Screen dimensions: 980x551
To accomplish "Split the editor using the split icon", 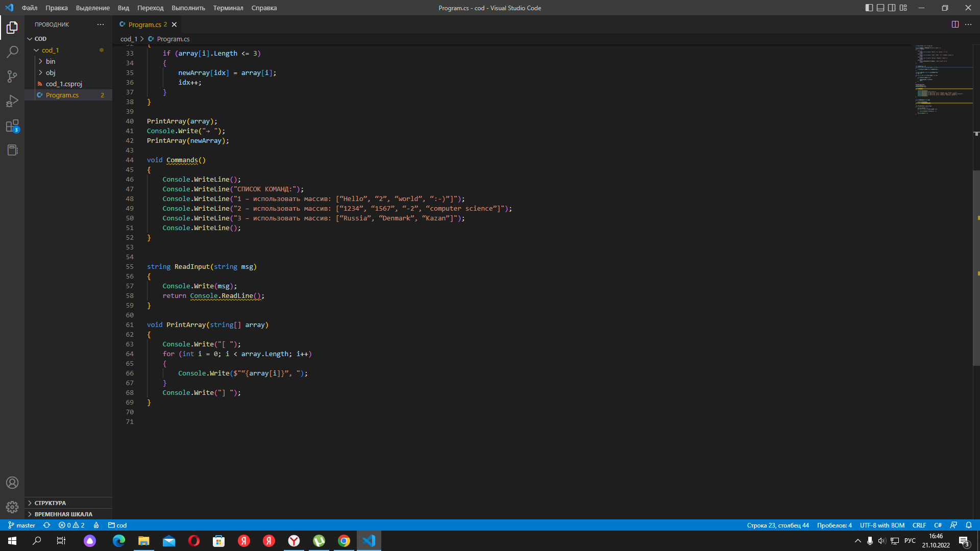I will 955,24.
